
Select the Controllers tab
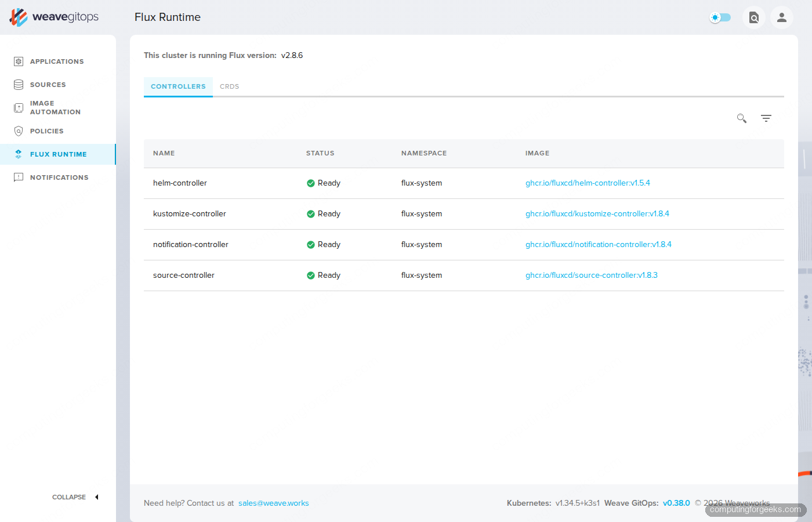[x=178, y=86]
